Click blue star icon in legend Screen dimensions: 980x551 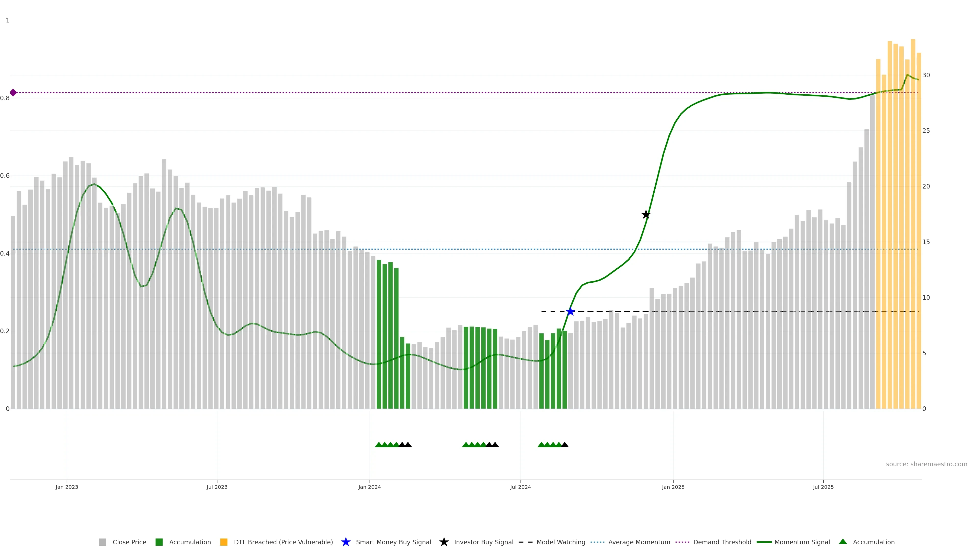click(x=346, y=542)
